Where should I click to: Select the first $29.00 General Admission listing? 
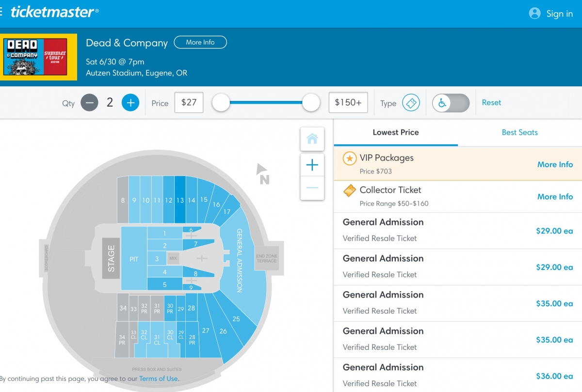coord(458,231)
